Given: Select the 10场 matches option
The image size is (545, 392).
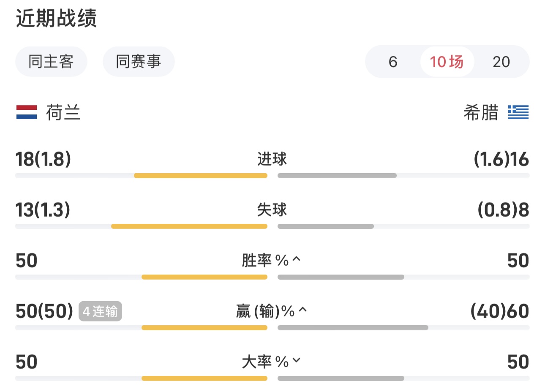Looking at the screenshot, I should pos(447,62).
